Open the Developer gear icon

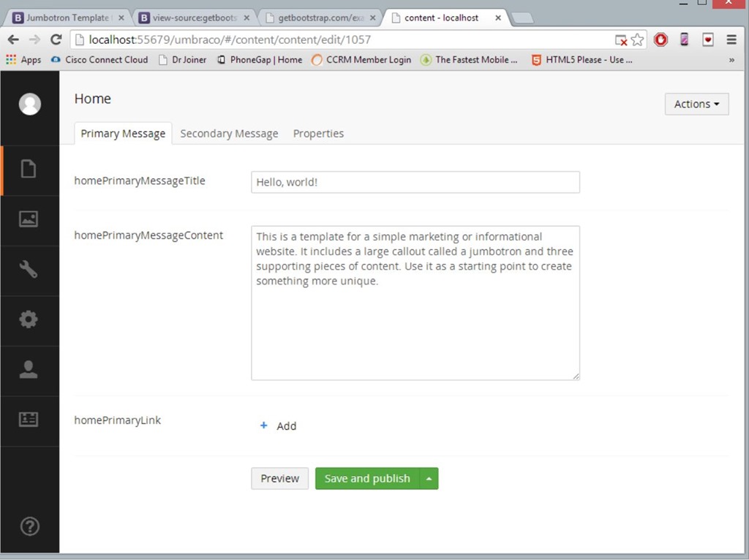point(29,319)
